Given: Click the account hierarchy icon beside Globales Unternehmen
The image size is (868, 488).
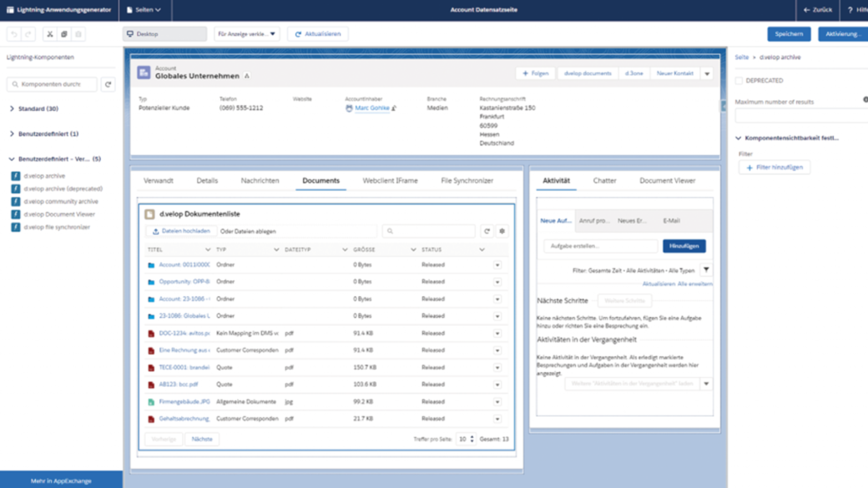Looking at the screenshot, I should (x=247, y=76).
